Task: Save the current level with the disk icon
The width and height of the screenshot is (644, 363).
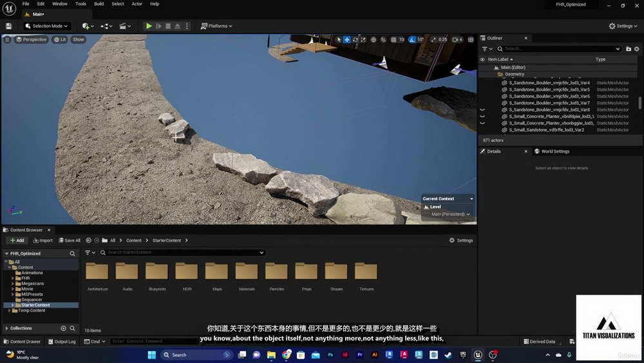Action: [x=8, y=26]
